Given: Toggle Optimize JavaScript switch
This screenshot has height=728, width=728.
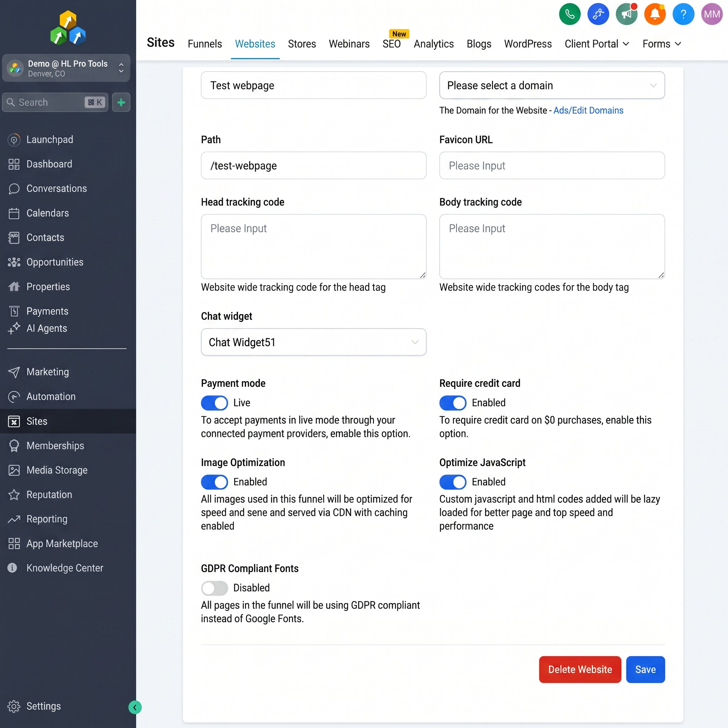Looking at the screenshot, I should pyautogui.click(x=453, y=482).
